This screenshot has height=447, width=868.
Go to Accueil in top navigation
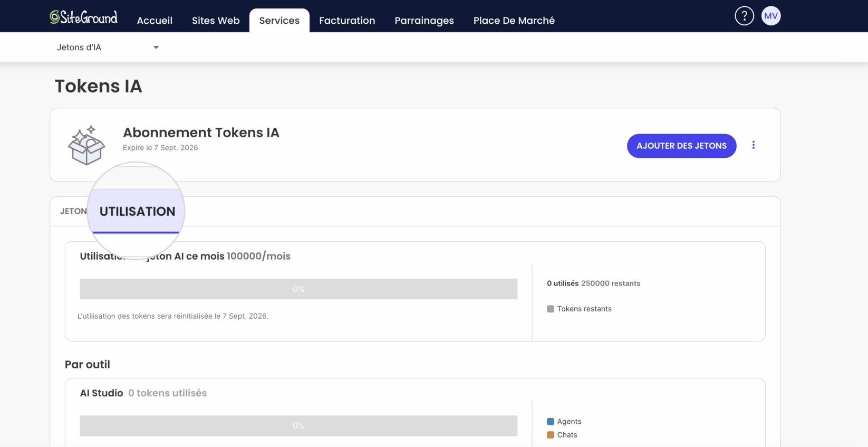[x=155, y=21]
